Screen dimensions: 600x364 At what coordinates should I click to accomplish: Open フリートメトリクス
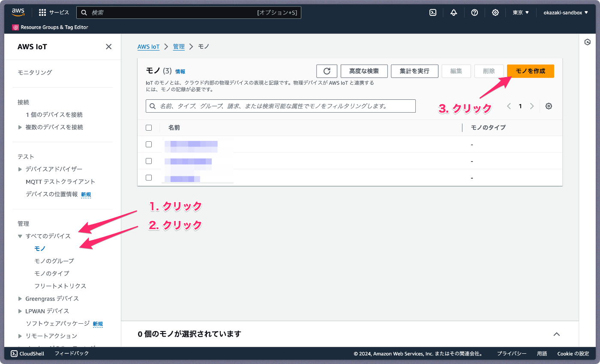click(60, 286)
